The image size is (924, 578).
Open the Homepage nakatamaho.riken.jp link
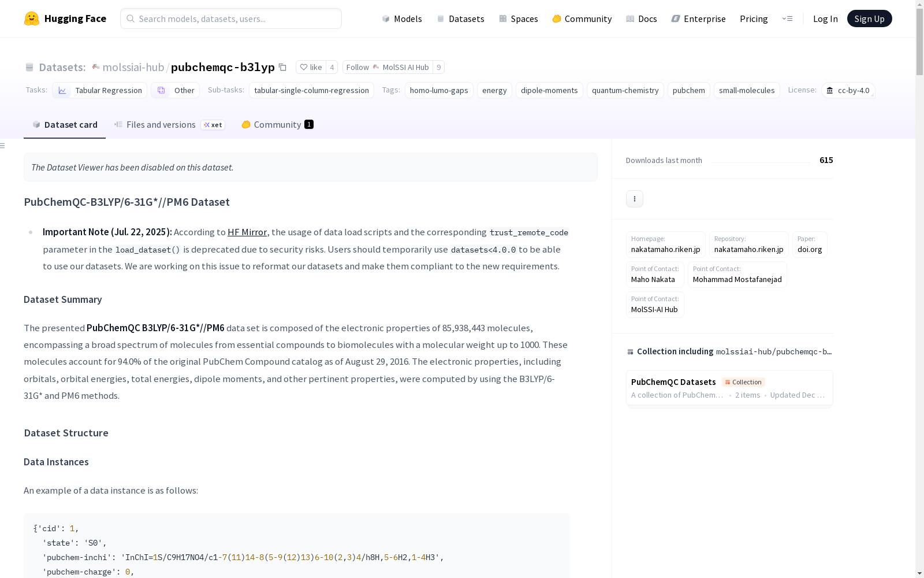point(666,244)
